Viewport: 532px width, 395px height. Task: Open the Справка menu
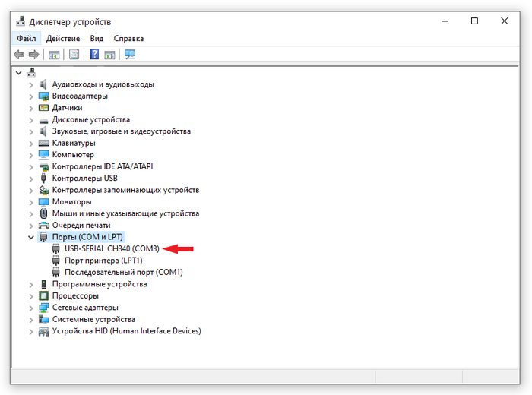pos(128,38)
